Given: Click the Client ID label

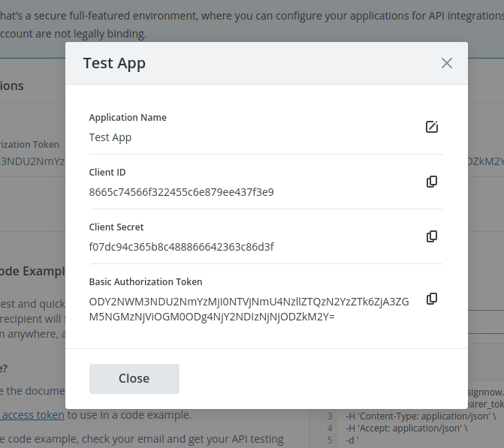Looking at the screenshot, I should click(x=107, y=173).
